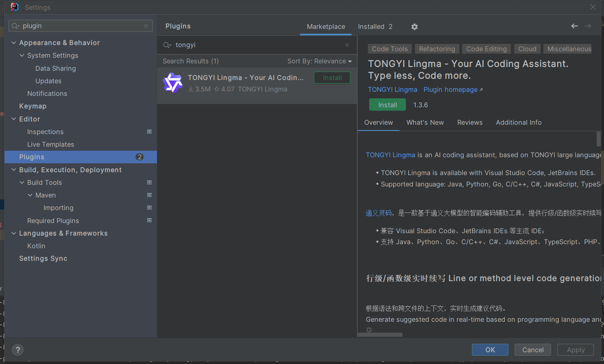Click the marketplace search magnifier icon

tap(167, 45)
